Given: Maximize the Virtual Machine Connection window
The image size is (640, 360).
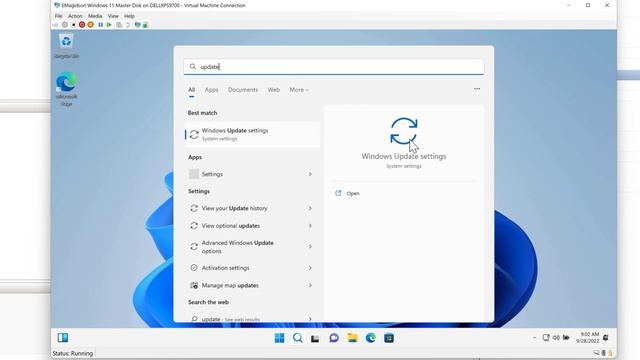Looking at the screenshot, I should 588,5.
